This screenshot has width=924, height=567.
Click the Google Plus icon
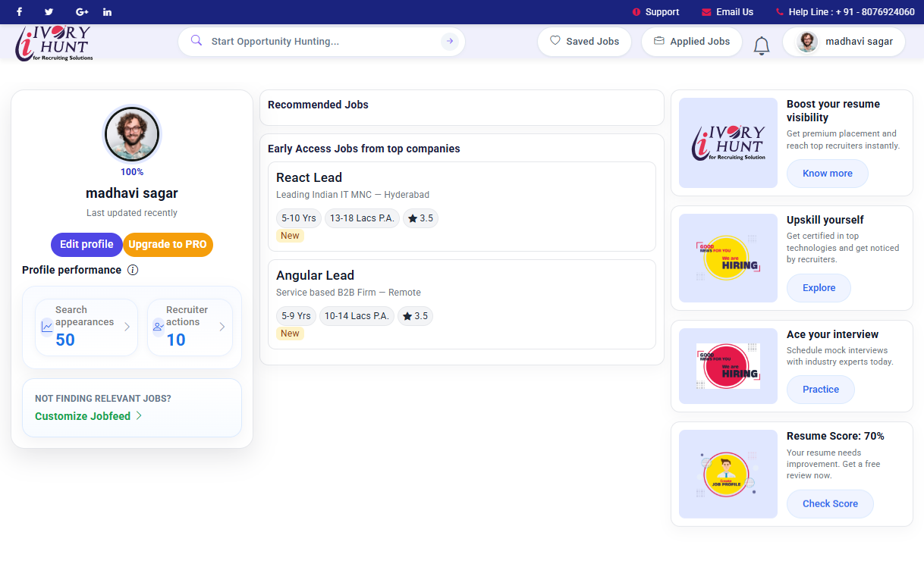pyautogui.click(x=82, y=12)
